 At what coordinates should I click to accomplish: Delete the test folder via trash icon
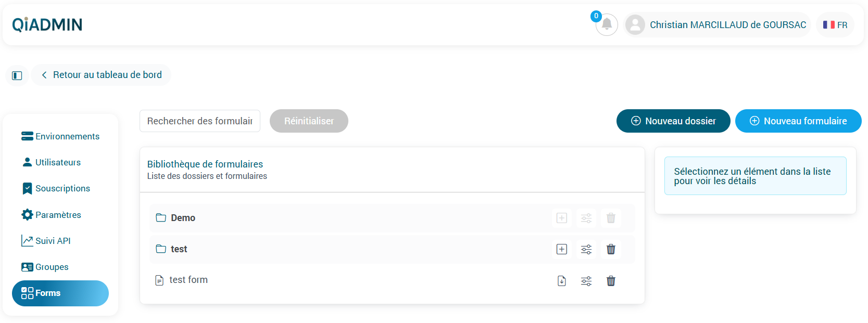[611, 249]
